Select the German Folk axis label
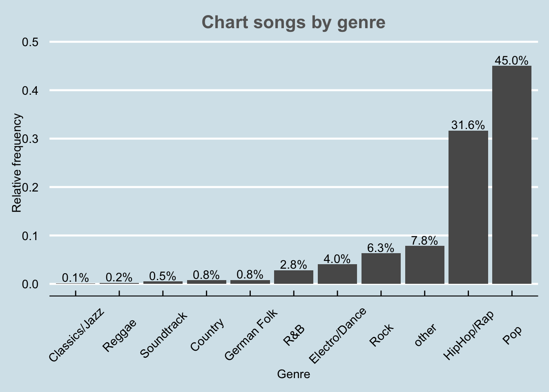This screenshot has height=392, width=549. (251, 334)
